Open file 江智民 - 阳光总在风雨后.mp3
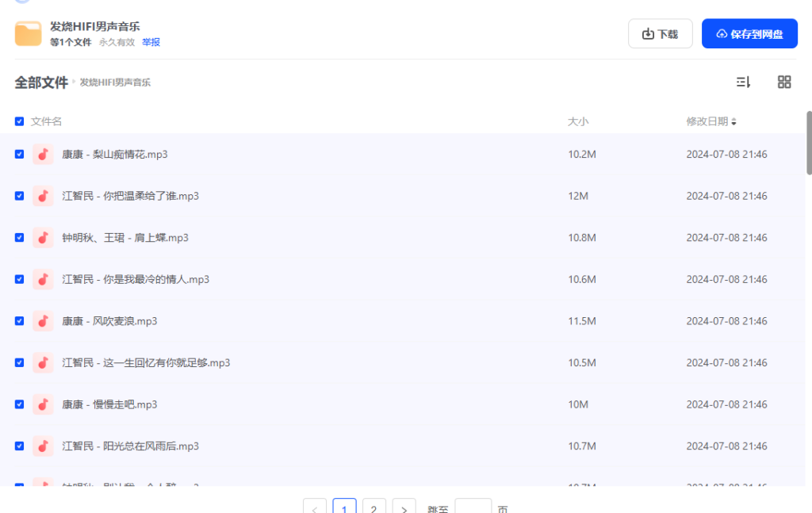This screenshot has height=513, width=812. [x=131, y=446]
